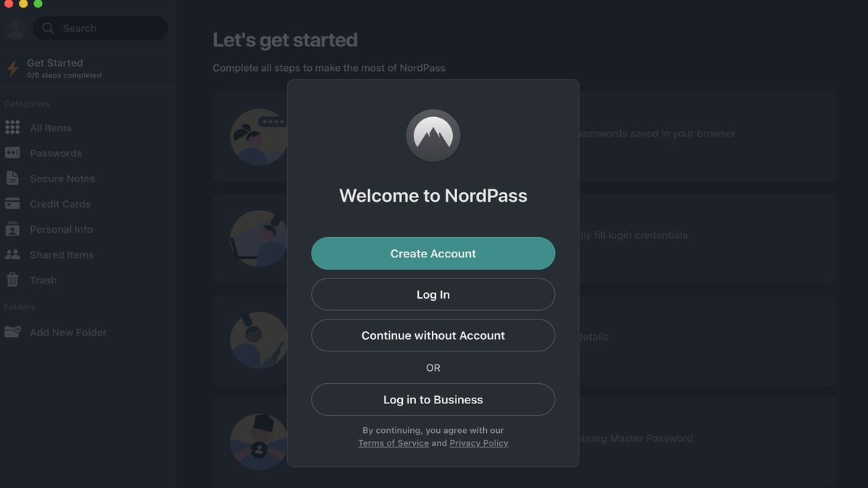Open the user profile avatar

pos(15,27)
